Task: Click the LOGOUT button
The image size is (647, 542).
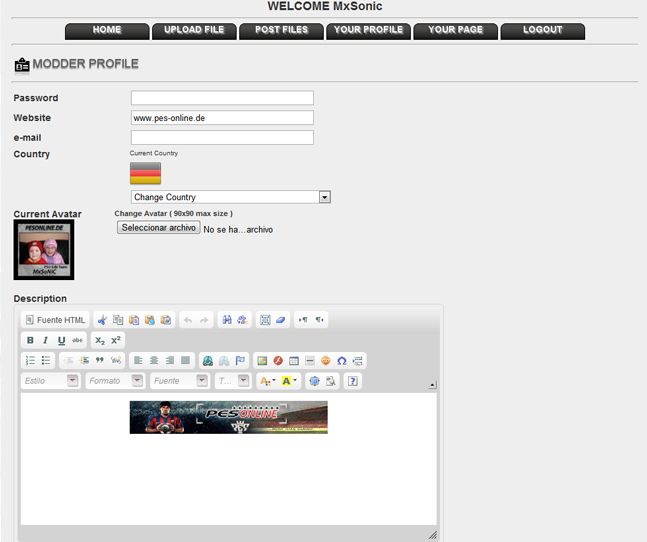Action: (x=542, y=30)
